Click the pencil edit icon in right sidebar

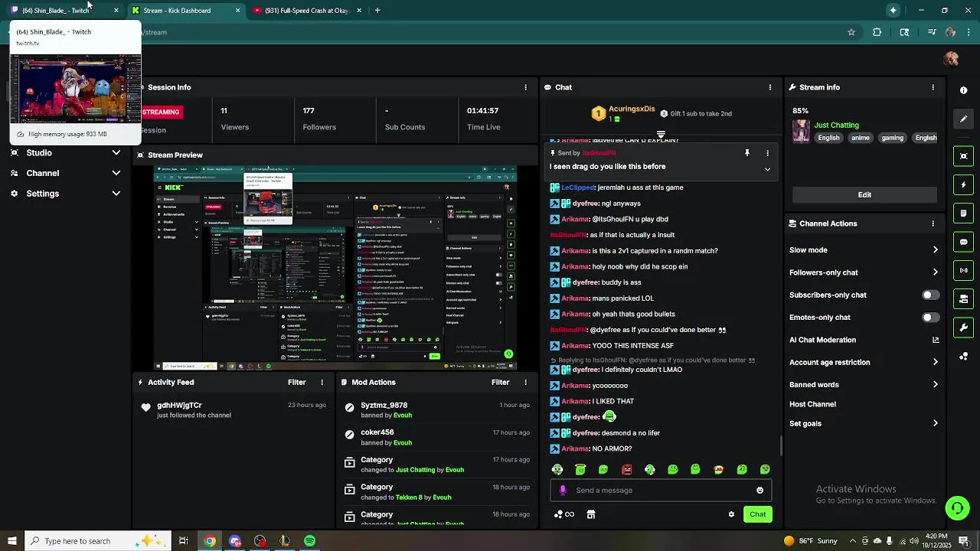coord(963,119)
